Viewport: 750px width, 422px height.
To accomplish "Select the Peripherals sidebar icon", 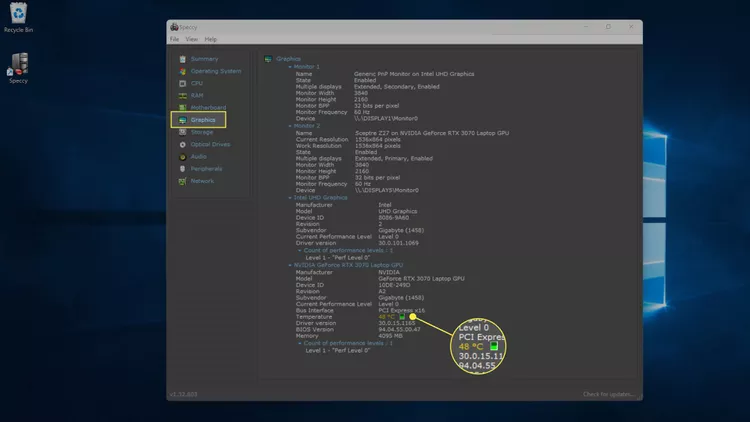I will pos(182,168).
